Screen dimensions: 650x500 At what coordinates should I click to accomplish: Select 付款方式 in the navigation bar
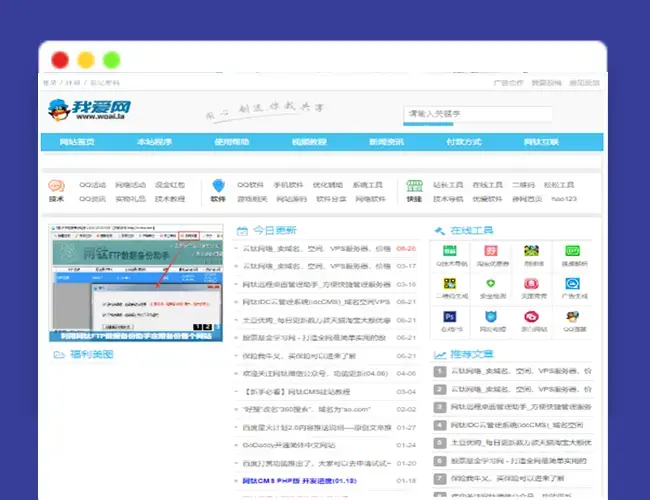463,142
